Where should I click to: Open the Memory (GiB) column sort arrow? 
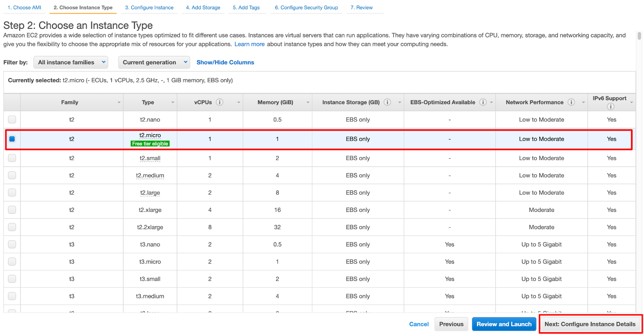308,102
